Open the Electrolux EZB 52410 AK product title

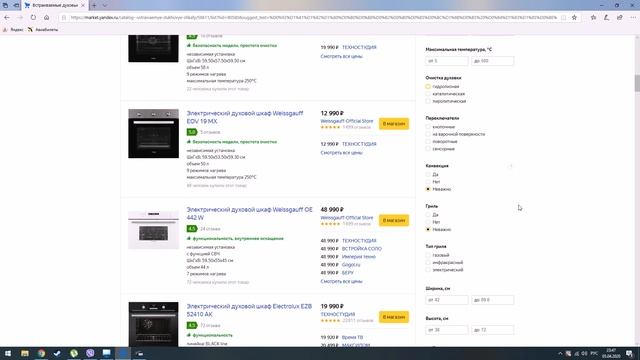coord(249,310)
